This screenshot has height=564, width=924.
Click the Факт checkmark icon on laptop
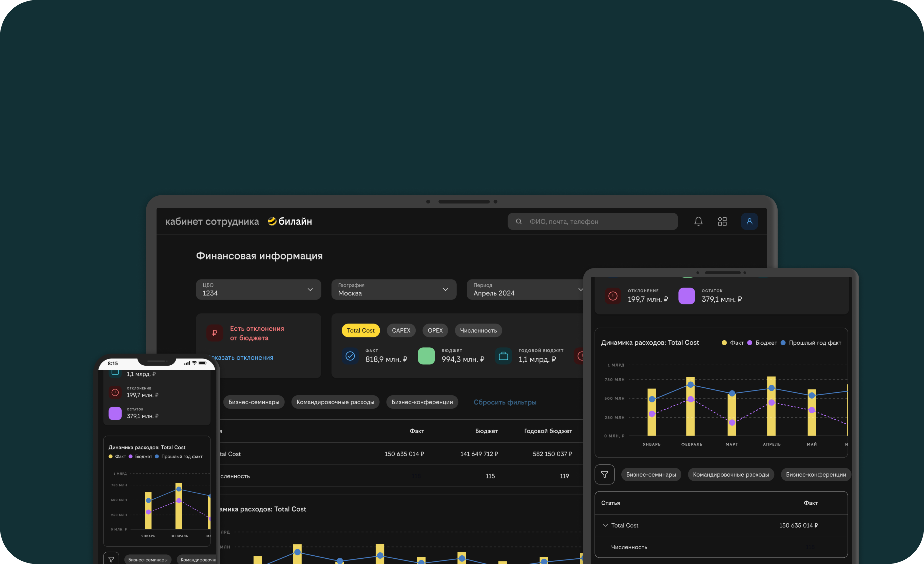(350, 355)
